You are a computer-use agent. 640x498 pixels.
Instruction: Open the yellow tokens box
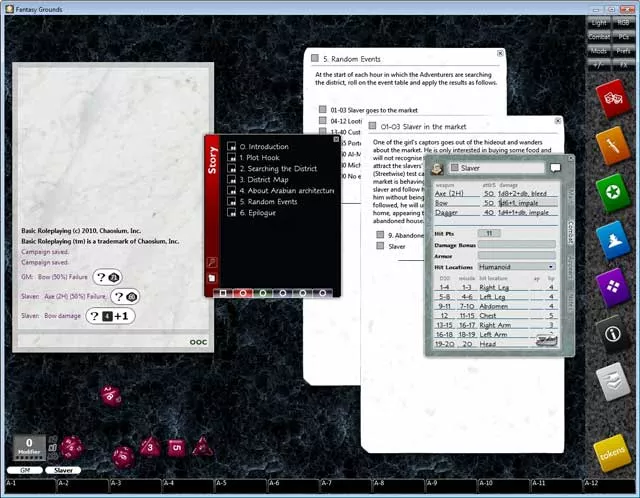click(612, 452)
